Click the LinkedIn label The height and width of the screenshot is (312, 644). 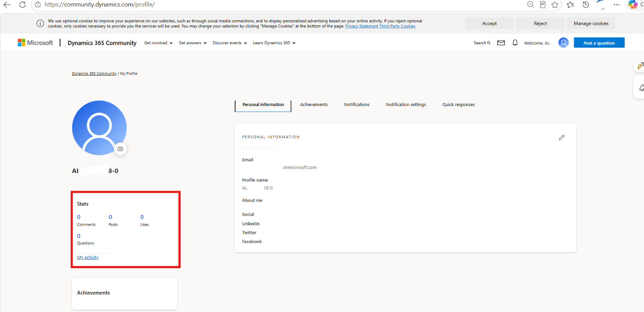tap(251, 224)
